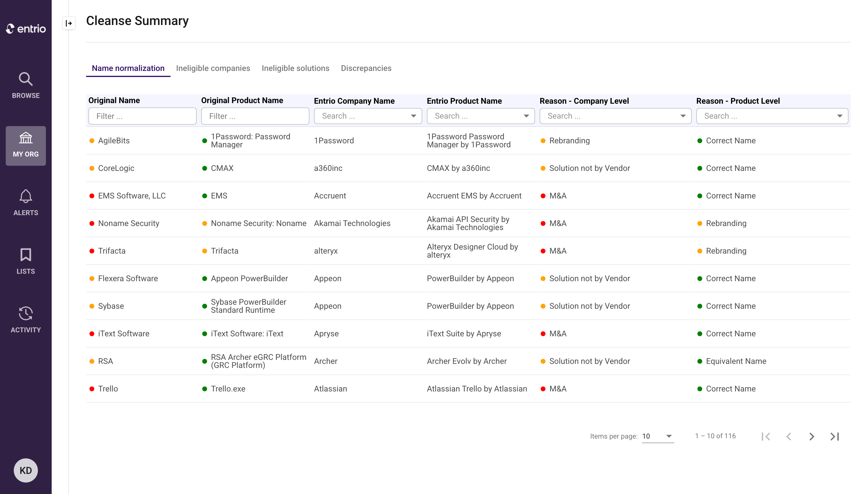868x494 pixels.
Task: Open the Activity history section
Action: (x=26, y=320)
